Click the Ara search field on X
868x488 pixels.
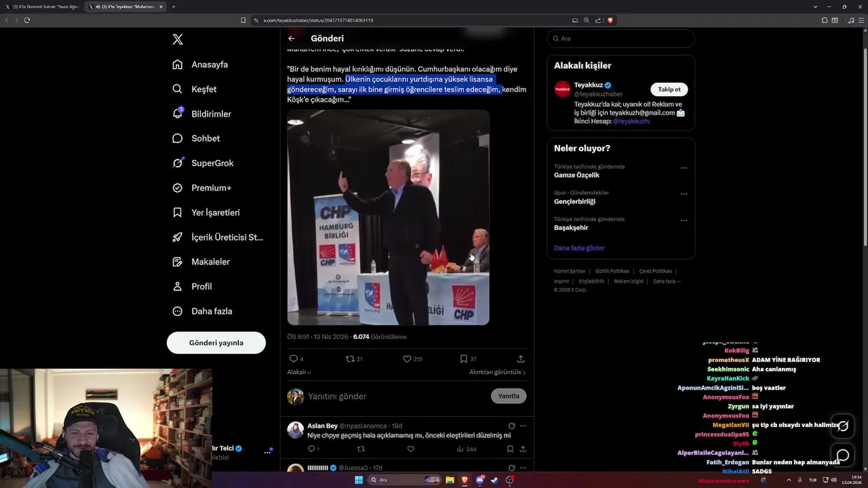[x=621, y=39]
